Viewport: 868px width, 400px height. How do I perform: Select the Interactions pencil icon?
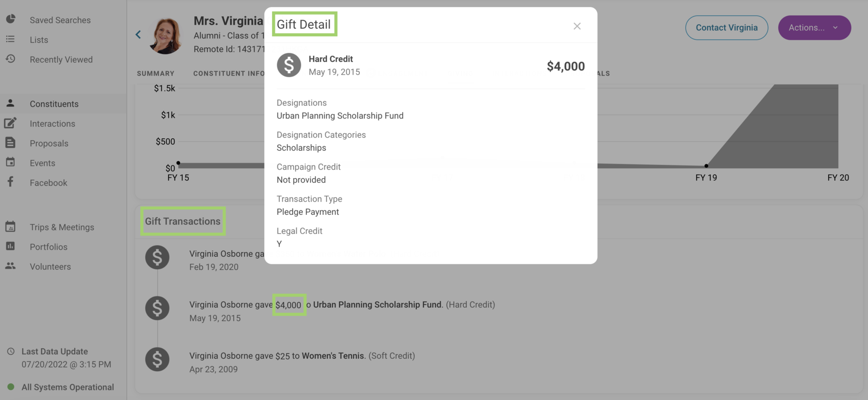coord(10,123)
